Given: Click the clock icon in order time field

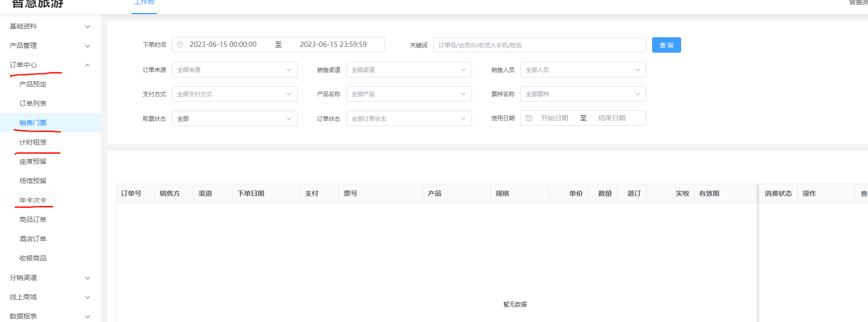Looking at the screenshot, I should 180,44.
